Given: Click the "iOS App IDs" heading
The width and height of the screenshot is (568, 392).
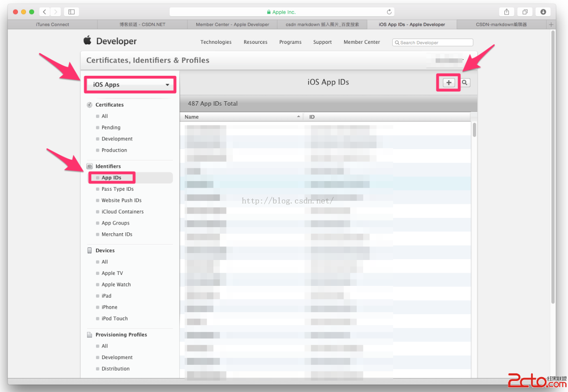Looking at the screenshot, I should point(328,82).
